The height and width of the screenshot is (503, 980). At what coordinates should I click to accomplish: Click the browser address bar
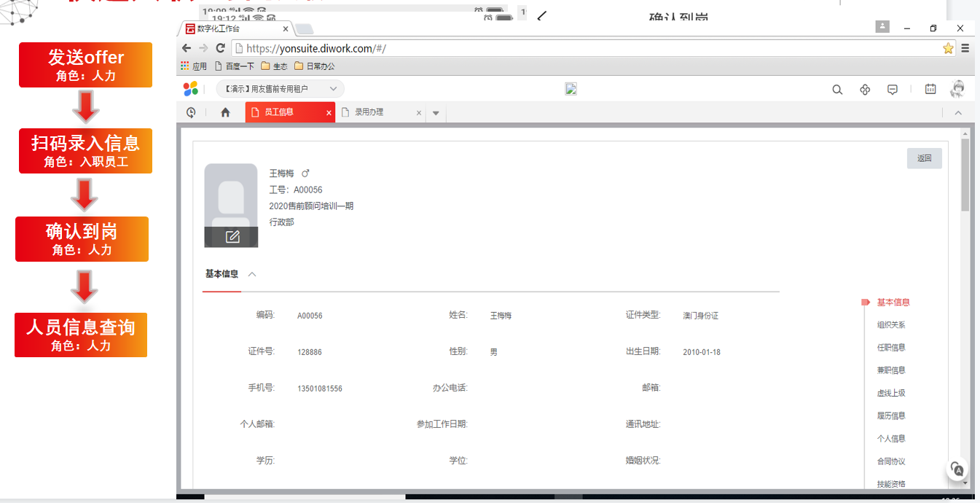click(x=583, y=48)
